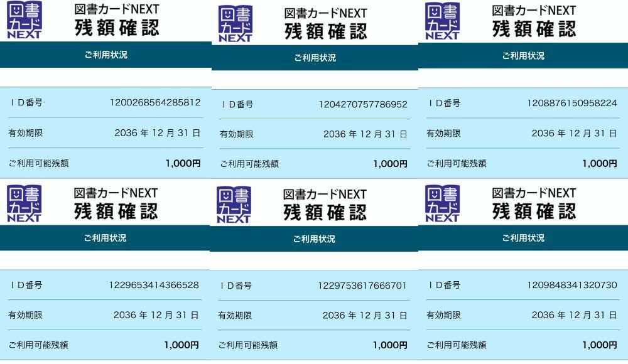Select the ID number 1209848341320730
The width and height of the screenshot is (628, 364).
tap(572, 285)
